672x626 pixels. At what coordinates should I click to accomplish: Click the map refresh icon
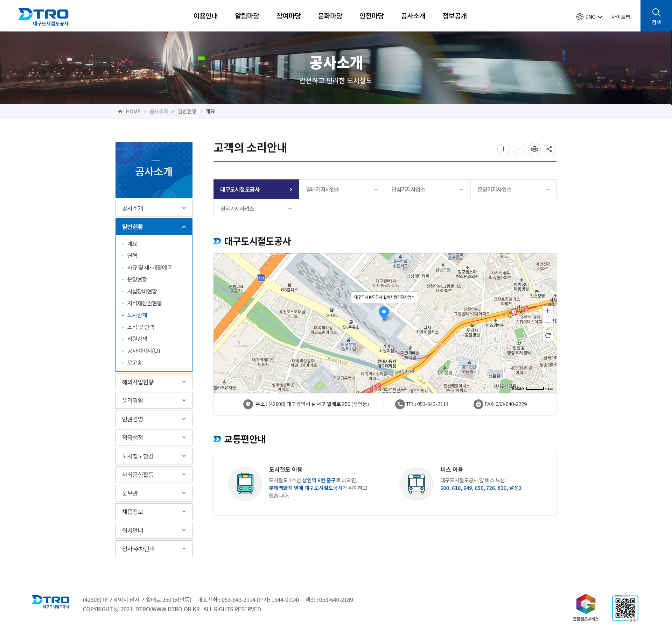pyautogui.click(x=547, y=336)
